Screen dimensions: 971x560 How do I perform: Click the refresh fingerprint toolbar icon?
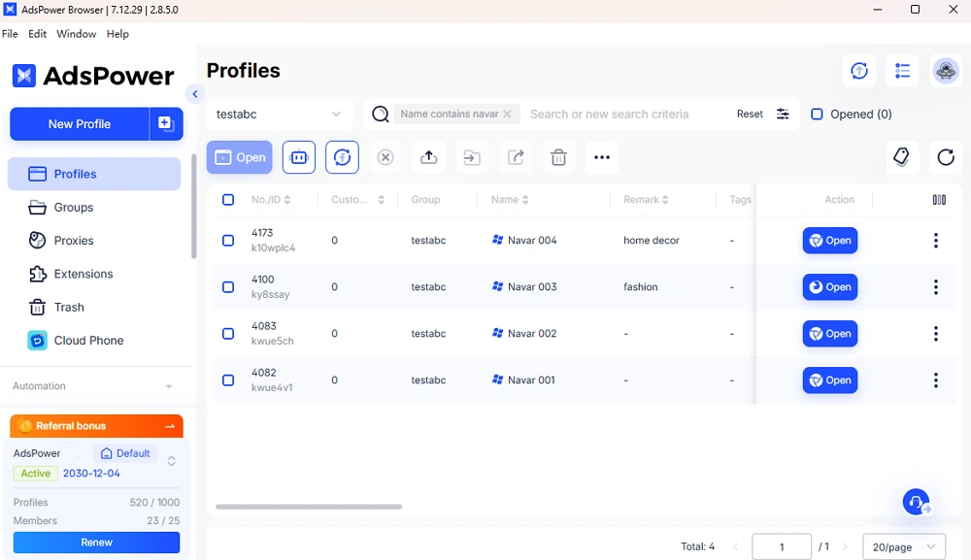343,157
